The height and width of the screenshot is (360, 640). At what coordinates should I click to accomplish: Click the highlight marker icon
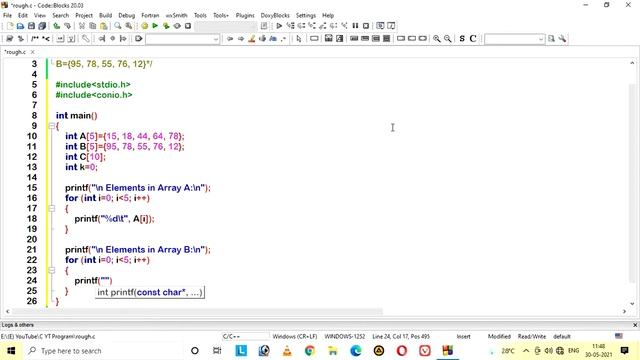251,38
